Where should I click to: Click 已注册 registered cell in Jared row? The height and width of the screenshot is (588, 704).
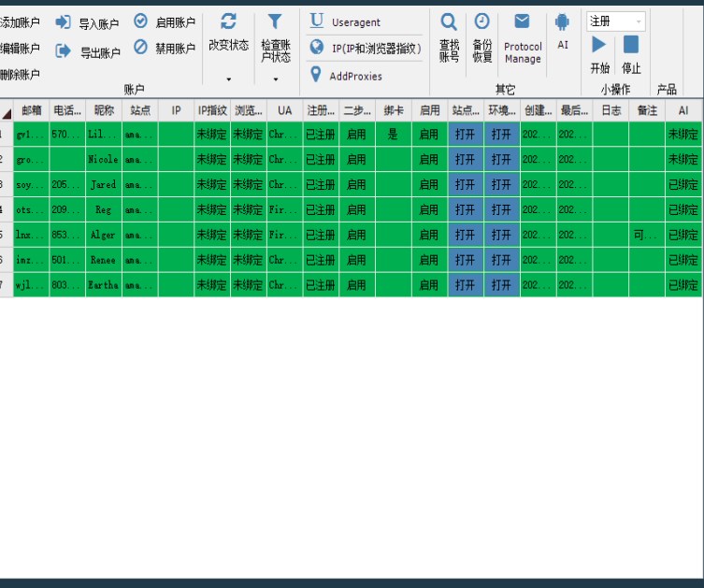tap(321, 184)
